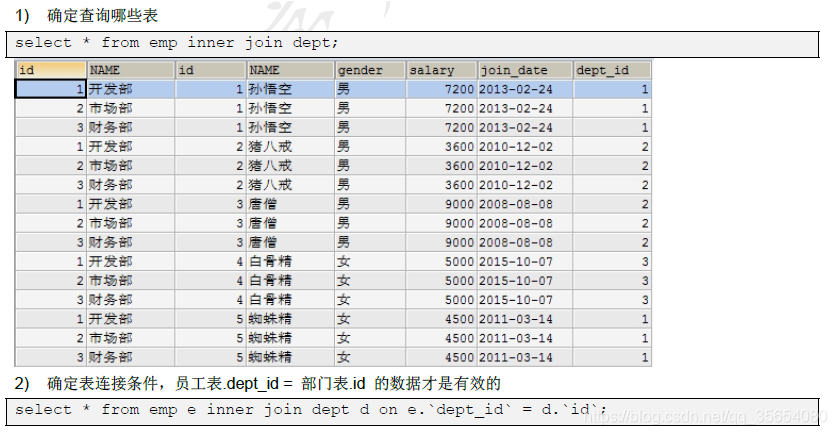The width and height of the screenshot is (837, 435).
Task: Select 猪八戒 in the 开发部 row
Action: pos(271,147)
